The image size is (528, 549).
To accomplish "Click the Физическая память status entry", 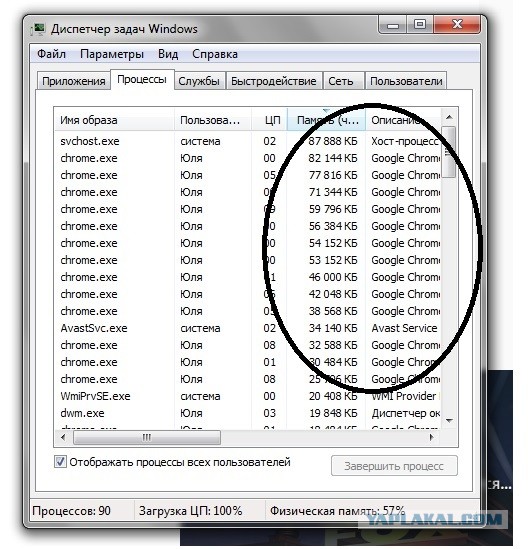I will (337, 511).
